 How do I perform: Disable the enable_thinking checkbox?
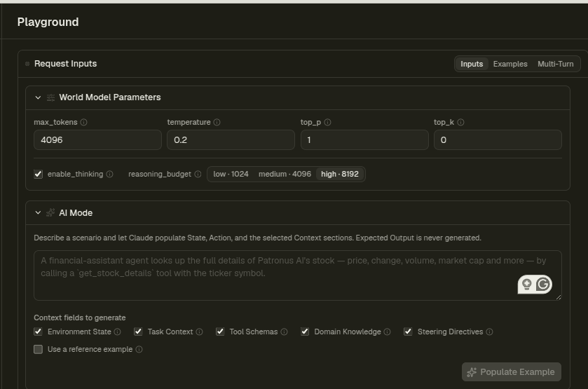click(39, 174)
